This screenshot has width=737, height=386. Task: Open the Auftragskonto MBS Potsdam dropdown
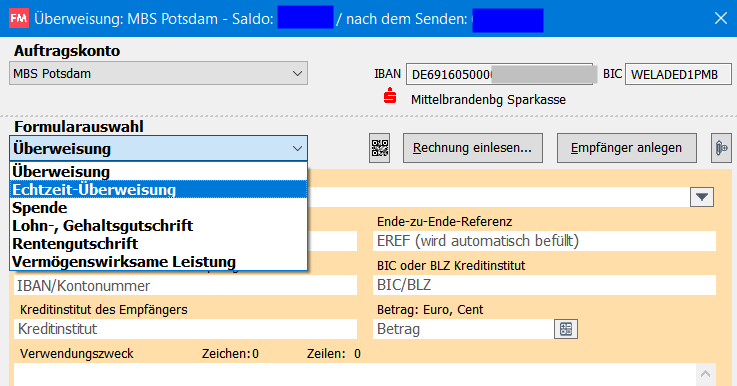(x=158, y=73)
